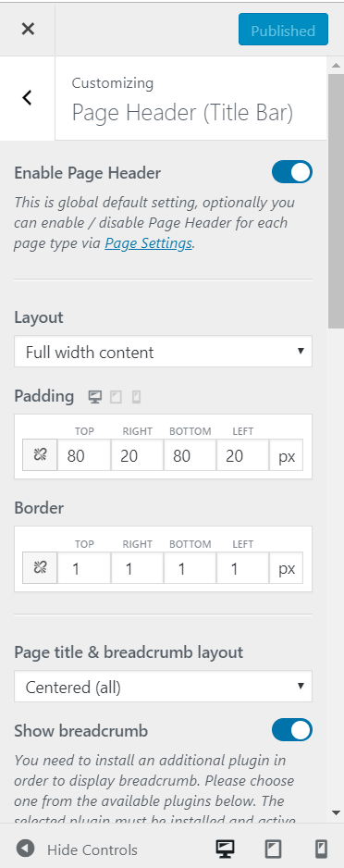344x868 pixels.
Task: Switch preview to tablet in bottom bar
Action: 273,849
